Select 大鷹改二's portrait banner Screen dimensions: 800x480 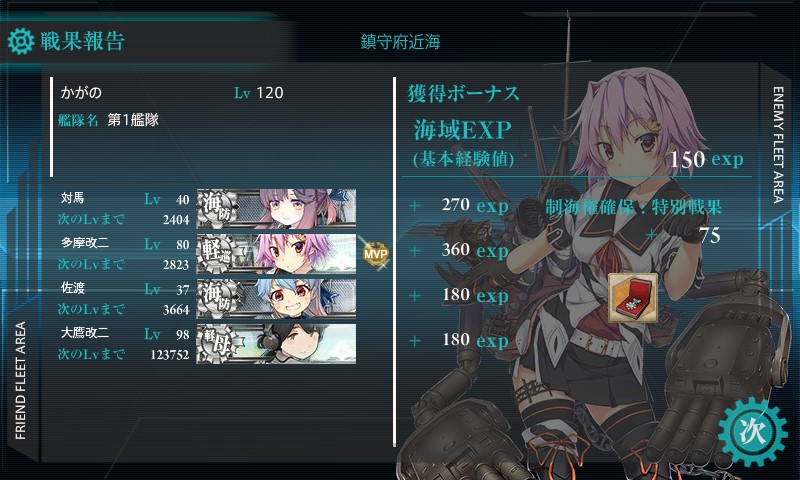tap(276, 343)
